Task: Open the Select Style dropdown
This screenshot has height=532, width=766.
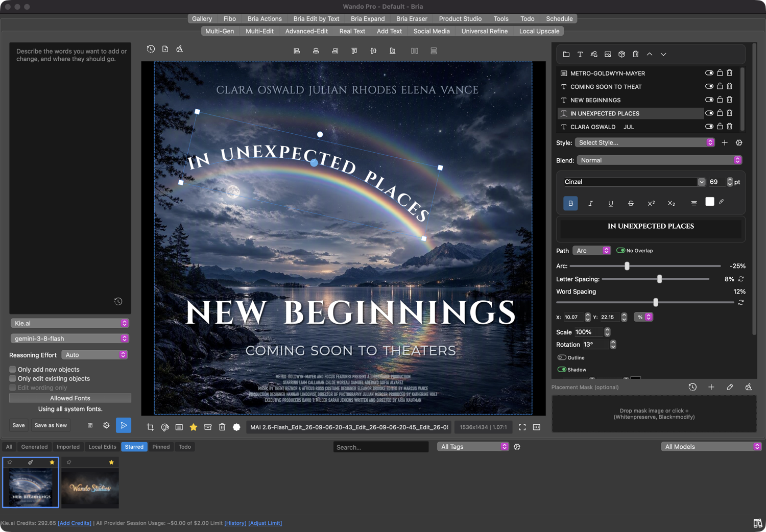Action: pyautogui.click(x=645, y=142)
